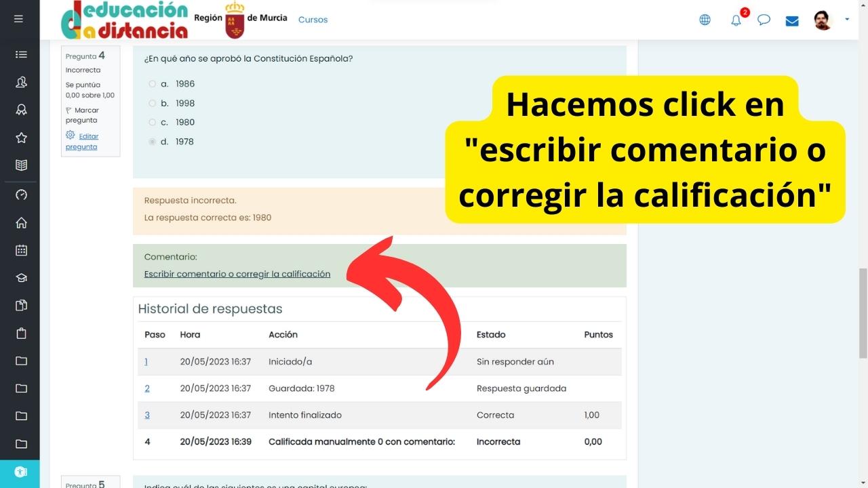This screenshot has height=488, width=868.
Task: Open the mail envelope icon
Action: tap(792, 20)
